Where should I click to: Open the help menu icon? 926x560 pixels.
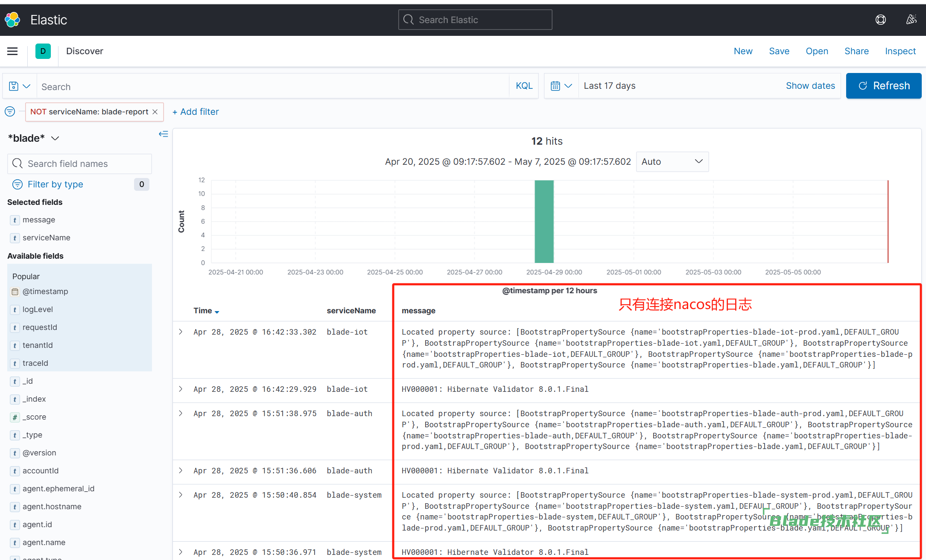pos(880,20)
